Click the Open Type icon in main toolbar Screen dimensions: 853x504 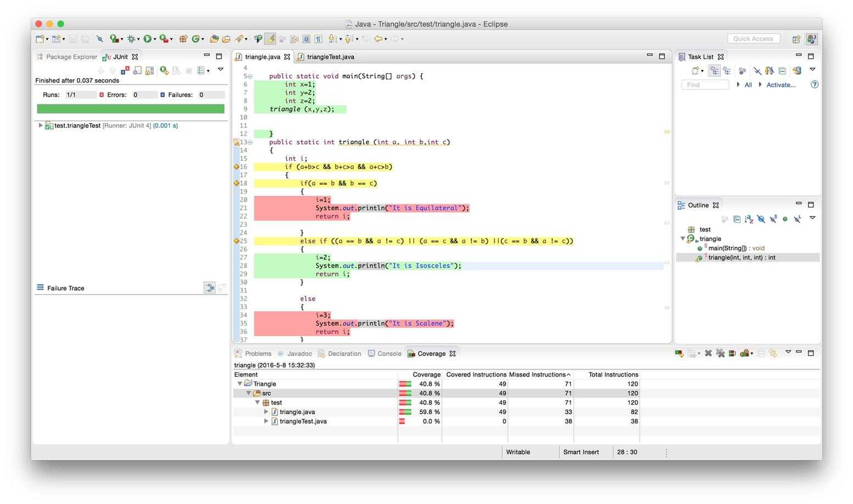(x=214, y=38)
